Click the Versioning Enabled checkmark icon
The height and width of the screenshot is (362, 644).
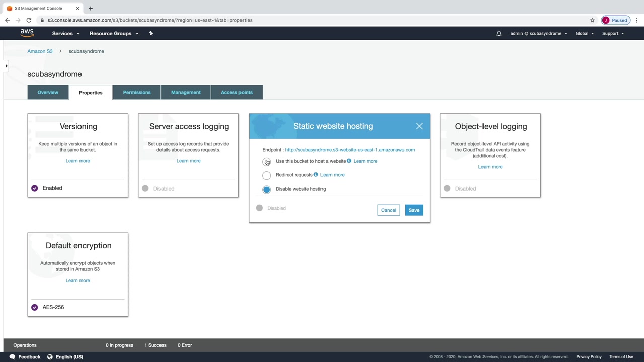pos(34,188)
